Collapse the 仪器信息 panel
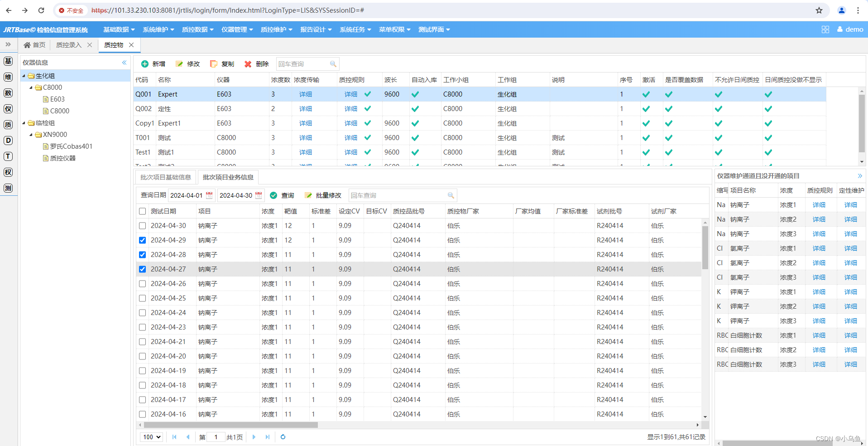 pyautogui.click(x=125, y=63)
